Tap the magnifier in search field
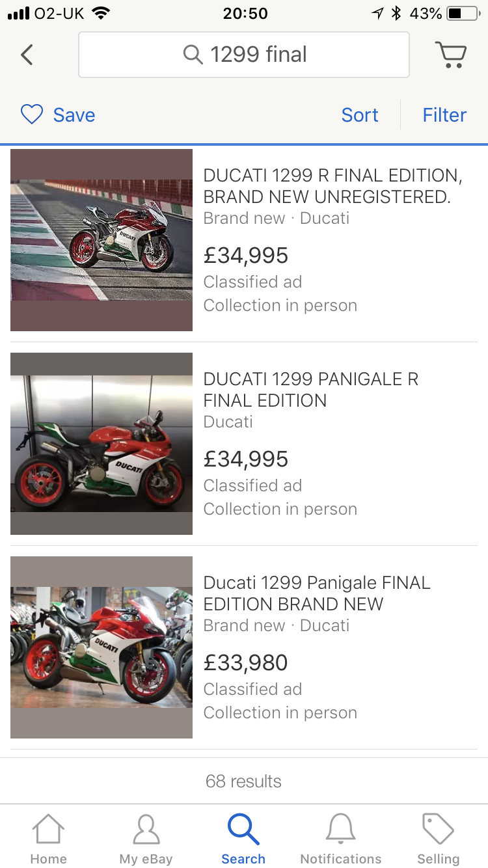This screenshot has width=488, height=868. (193, 55)
